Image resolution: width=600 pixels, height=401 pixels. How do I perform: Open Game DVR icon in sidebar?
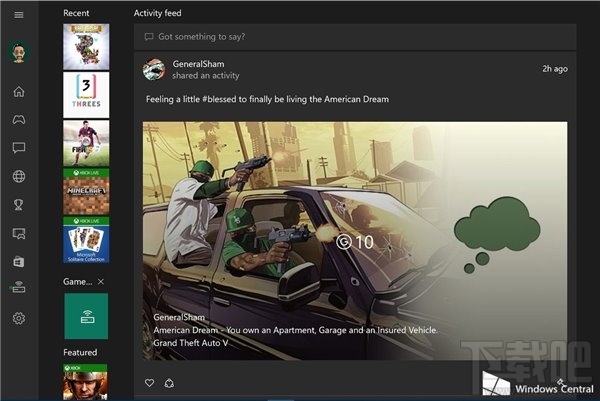(x=18, y=233)
